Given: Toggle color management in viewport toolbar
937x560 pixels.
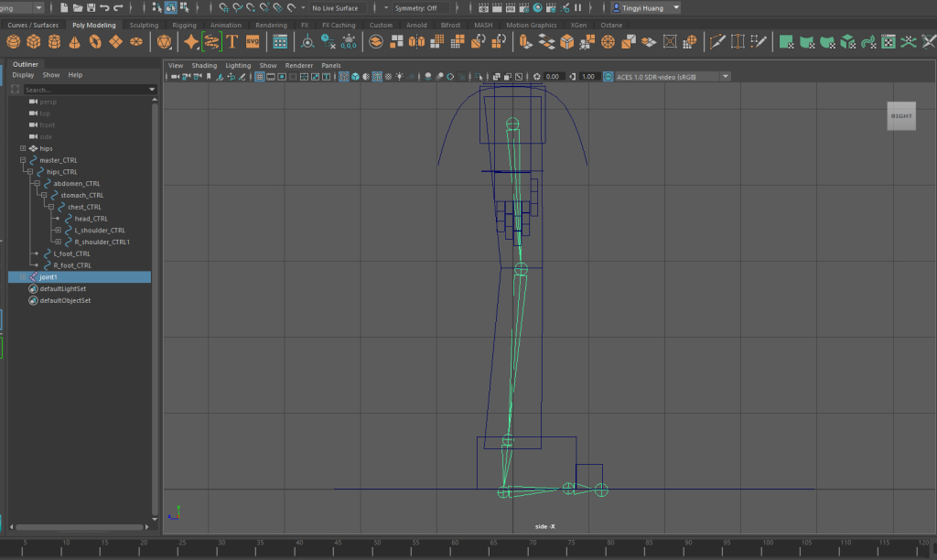Looking at the screenshot, I should click(608, 77).
